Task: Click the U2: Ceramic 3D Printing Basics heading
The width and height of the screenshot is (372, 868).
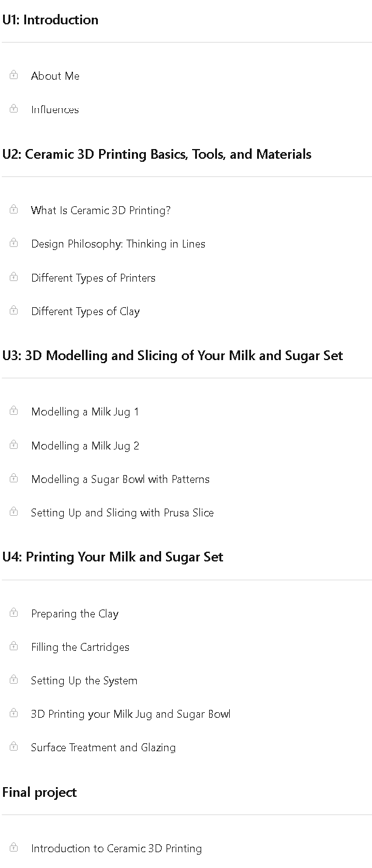Action: tap(157, 154)
